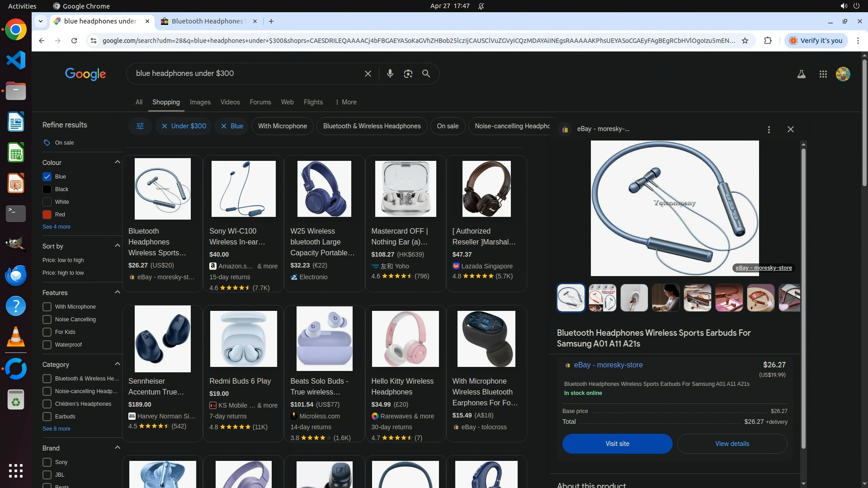Image resolution: width=868 pixels, height=488 pixels.
Task: Bookmark this page with star icon
Action: coord(745,41)
